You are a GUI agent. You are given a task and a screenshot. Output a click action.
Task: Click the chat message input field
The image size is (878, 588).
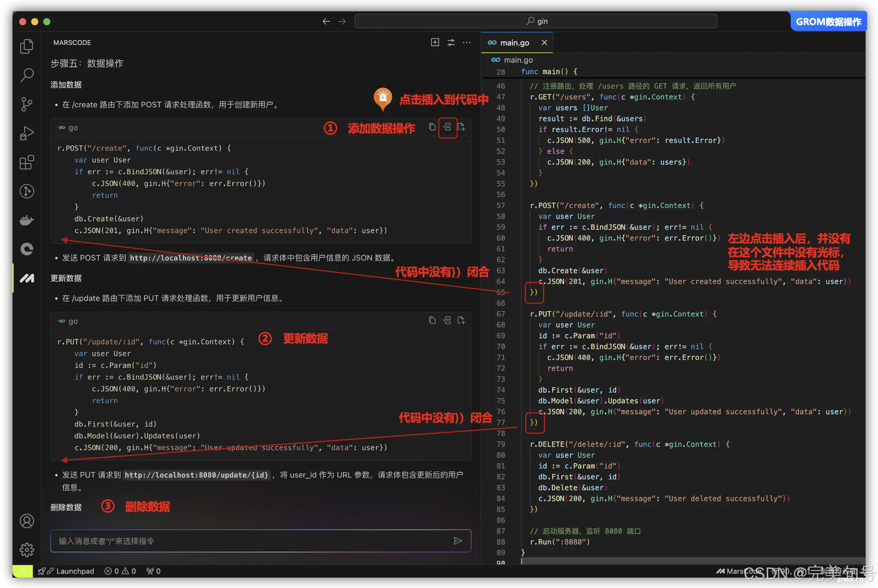pos(261,541)
